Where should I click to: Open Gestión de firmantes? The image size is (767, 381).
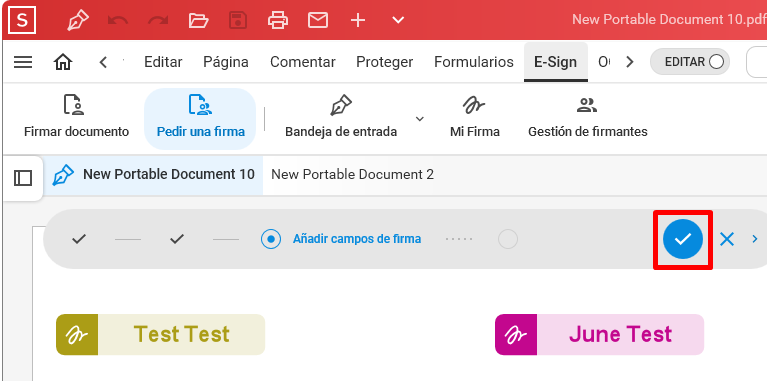pos(587,117)
